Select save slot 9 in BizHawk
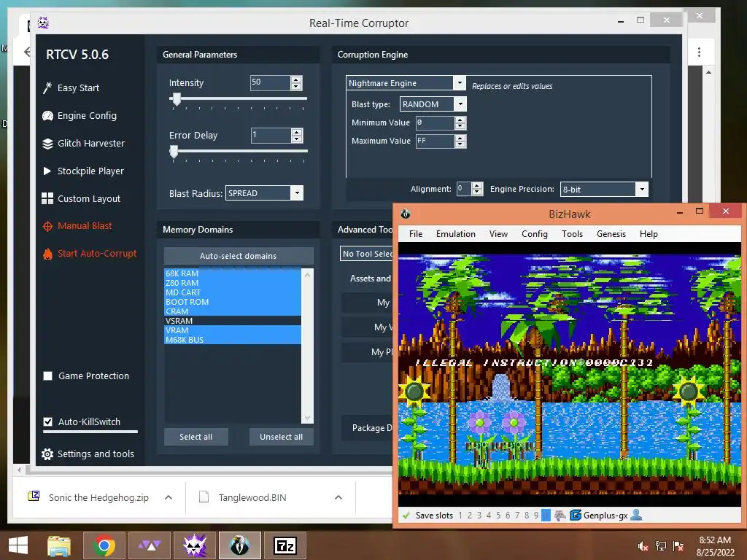Screen dimensions: 747x560 (x=536, y=516)
